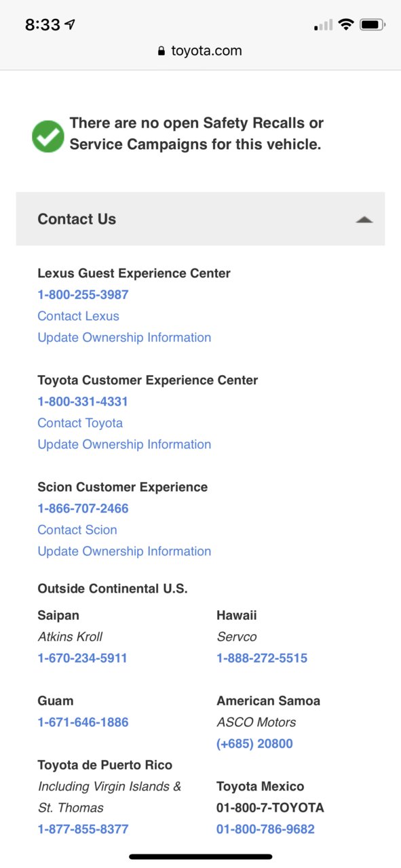Tap the location arrow next to the time
This screenshot has height=868, width=401.
click(x=71, y=24)
